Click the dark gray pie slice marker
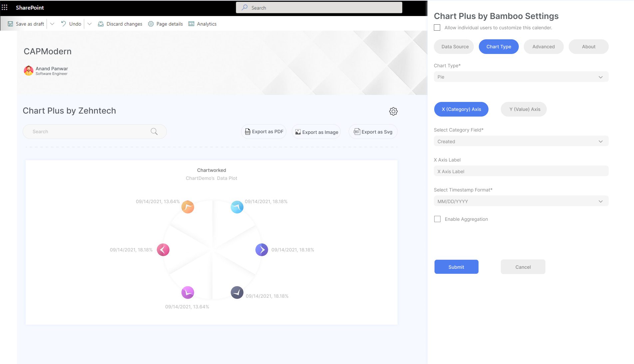This screenshot has width=634, height=364. [x=237, y=292]
